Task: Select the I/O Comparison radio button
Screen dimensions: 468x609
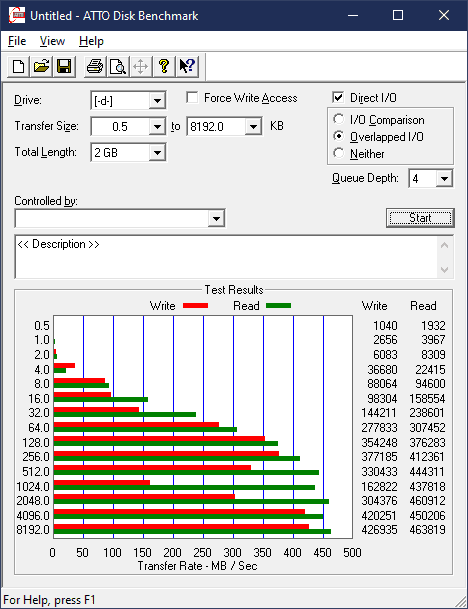Action: pyautogui.click(x=339, y=119)
